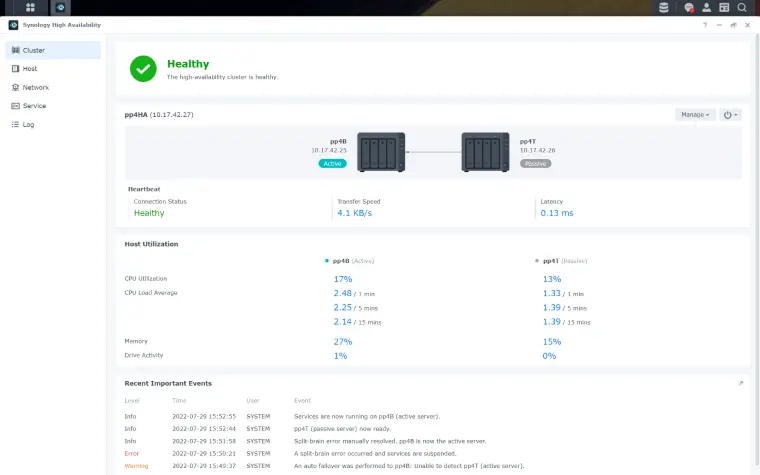The image size is (760, 475).
Task: Open the power button dropdown
Action: pyautogui.click(x=730, y=115)
